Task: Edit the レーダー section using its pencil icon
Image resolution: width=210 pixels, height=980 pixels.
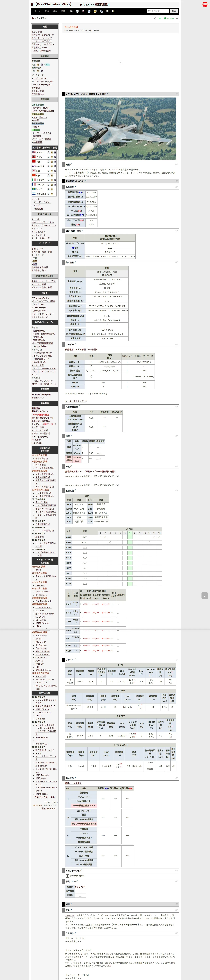Action: coord(75,344)
